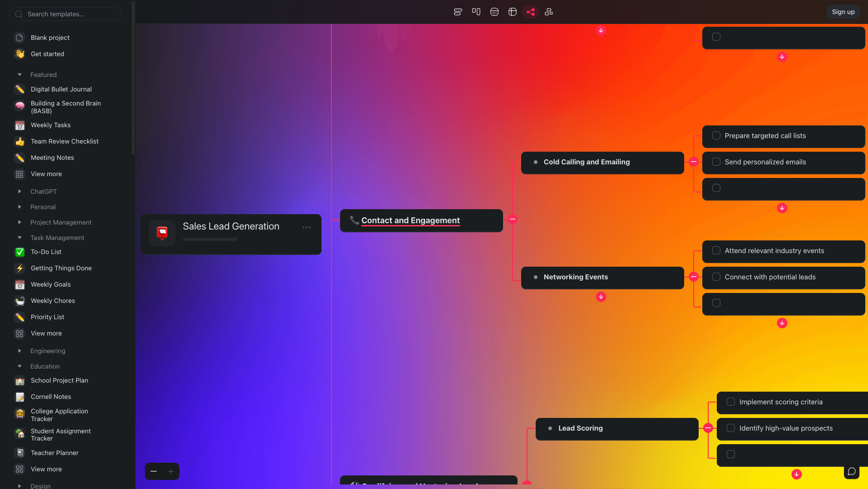Expand the Engineering templates section
The height and width of the screenshot is (489, 868).
point(19,351)
